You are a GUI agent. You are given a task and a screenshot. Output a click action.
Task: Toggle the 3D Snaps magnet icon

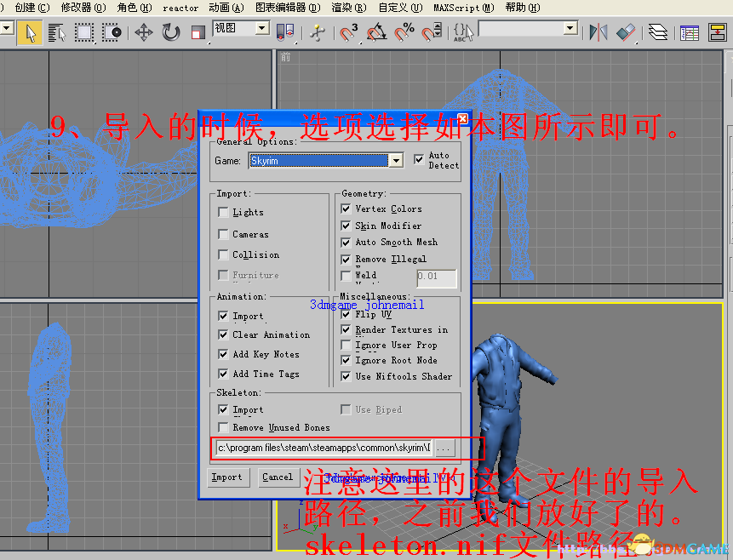point(349,32)
